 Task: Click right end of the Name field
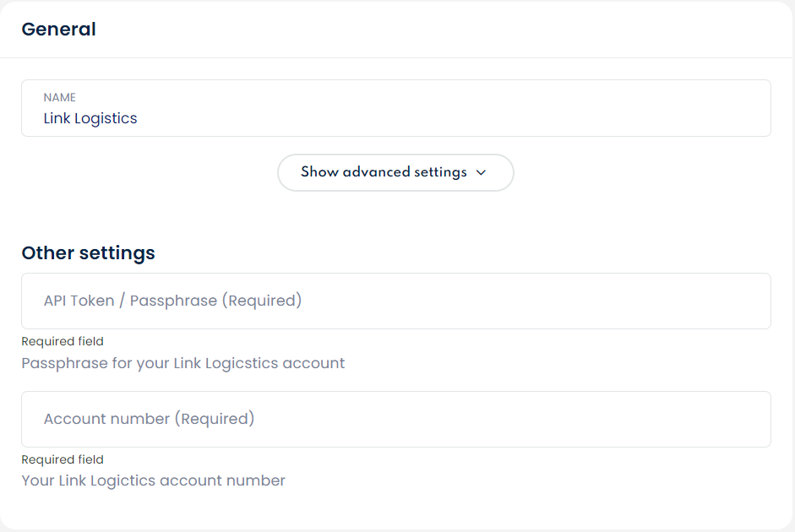click(743, 108)
